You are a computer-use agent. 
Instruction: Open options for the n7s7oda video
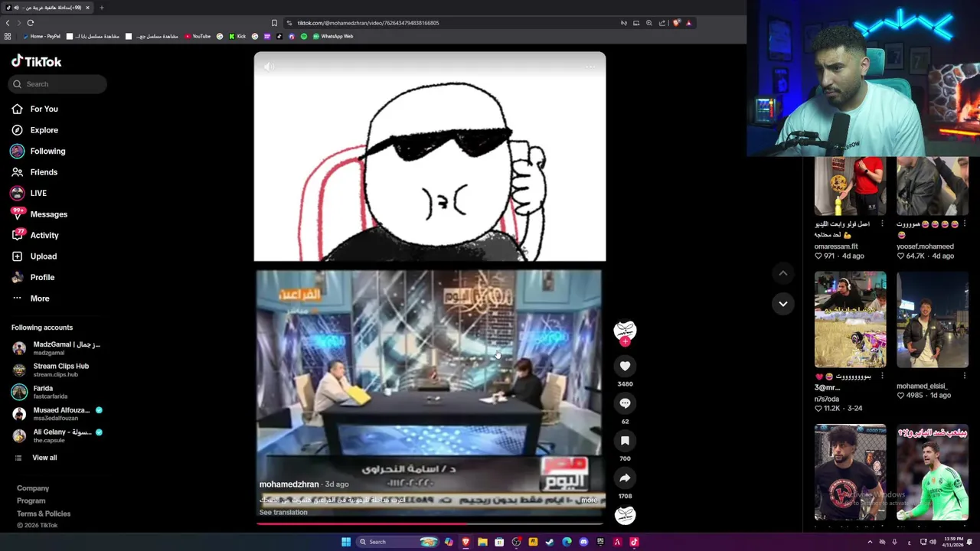881,377
